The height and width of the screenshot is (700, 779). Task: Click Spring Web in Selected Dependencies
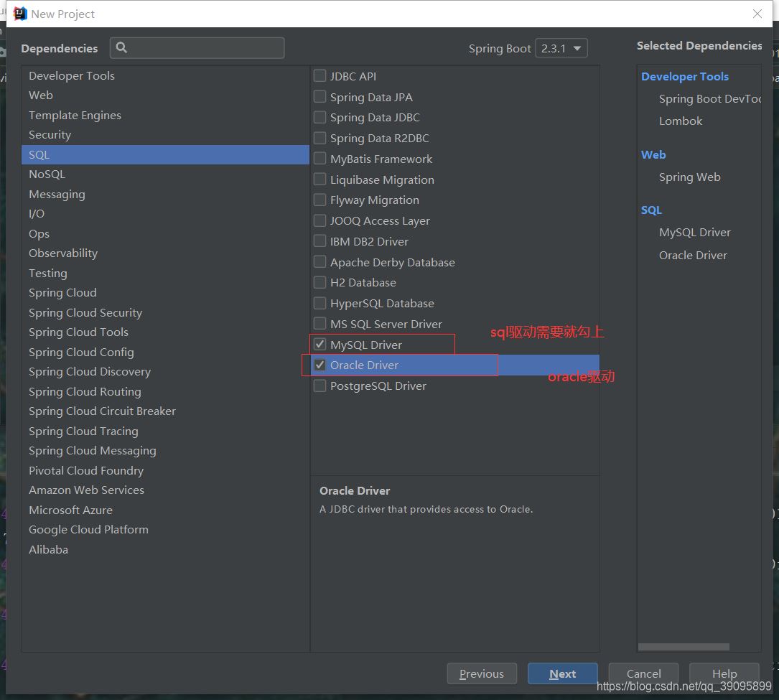689,177
